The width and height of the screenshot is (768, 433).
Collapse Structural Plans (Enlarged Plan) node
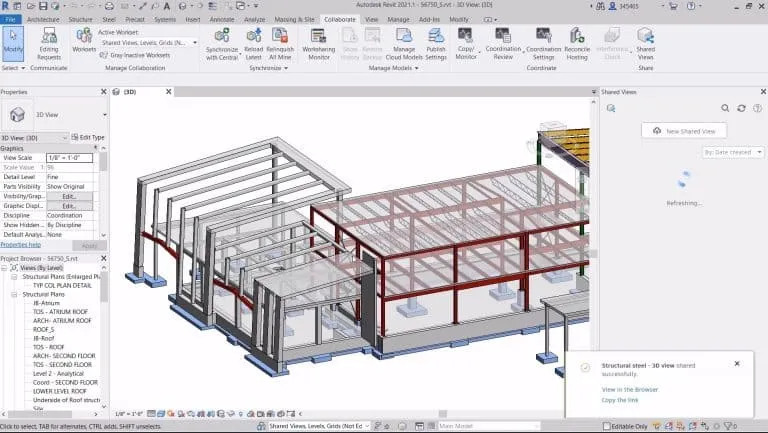(x=14, y=277)
